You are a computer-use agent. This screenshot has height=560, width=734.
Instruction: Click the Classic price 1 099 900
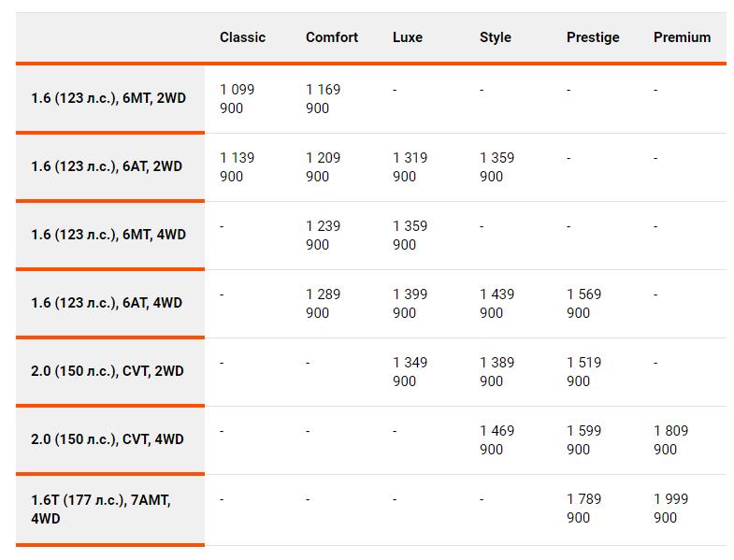point(237,99)
